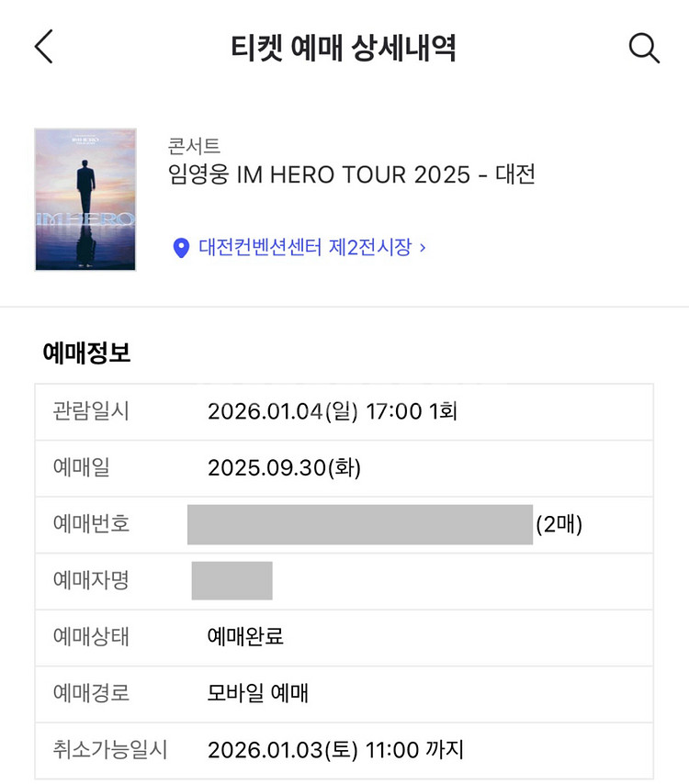Screen dimensions: 689x784
Task: Select the 임영웅 IM HERO TOUR 2025 title
Action: pos(352,174)
